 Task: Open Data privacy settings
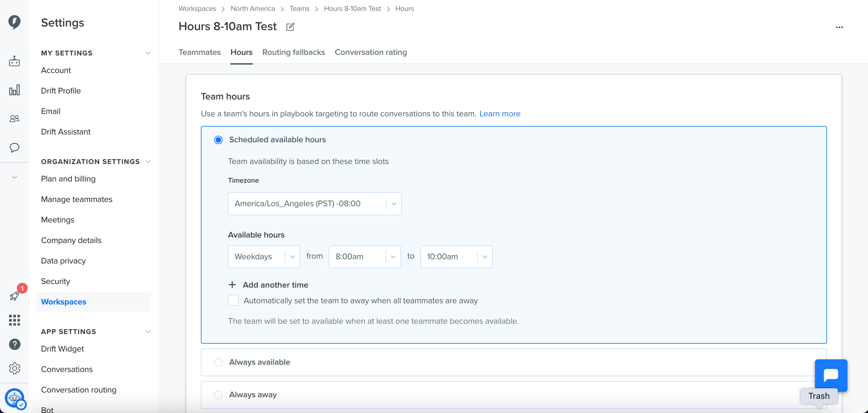click(x=63, y=261)
